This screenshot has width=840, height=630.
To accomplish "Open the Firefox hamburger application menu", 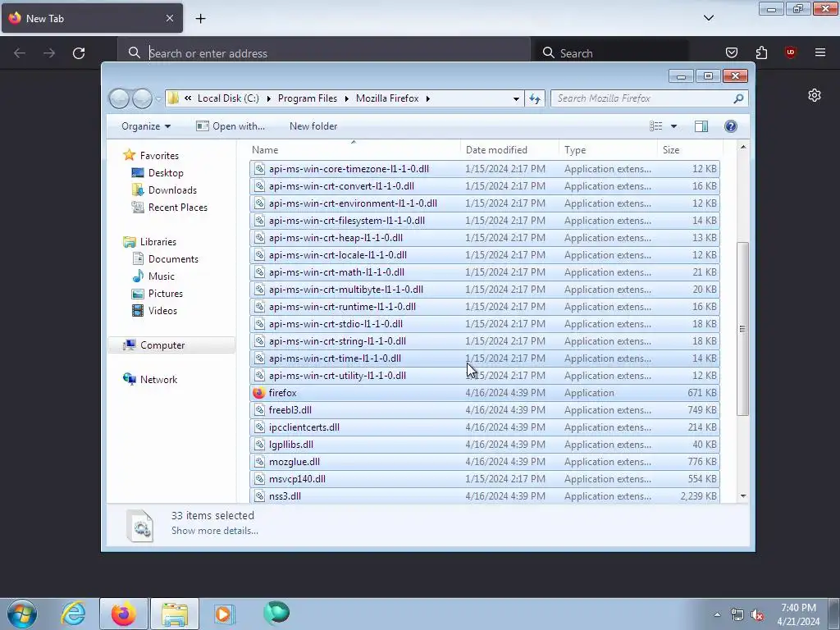I will 820,52.
